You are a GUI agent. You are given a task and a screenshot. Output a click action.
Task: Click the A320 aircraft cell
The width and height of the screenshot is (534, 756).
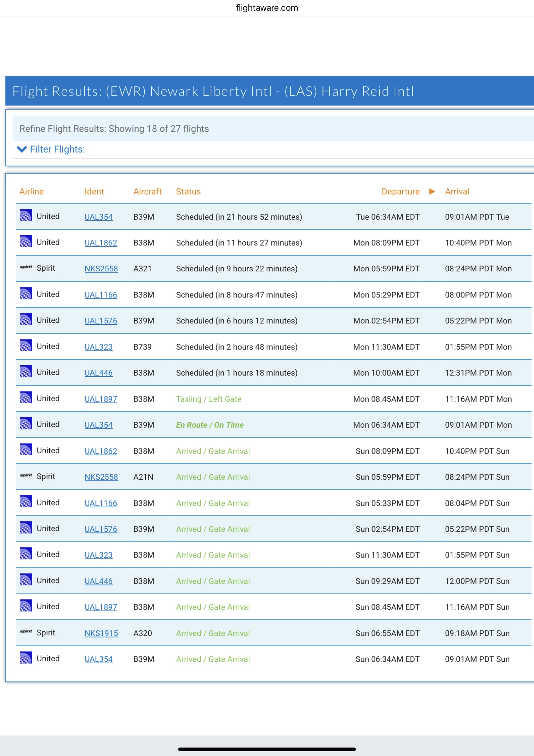(143, 634)
